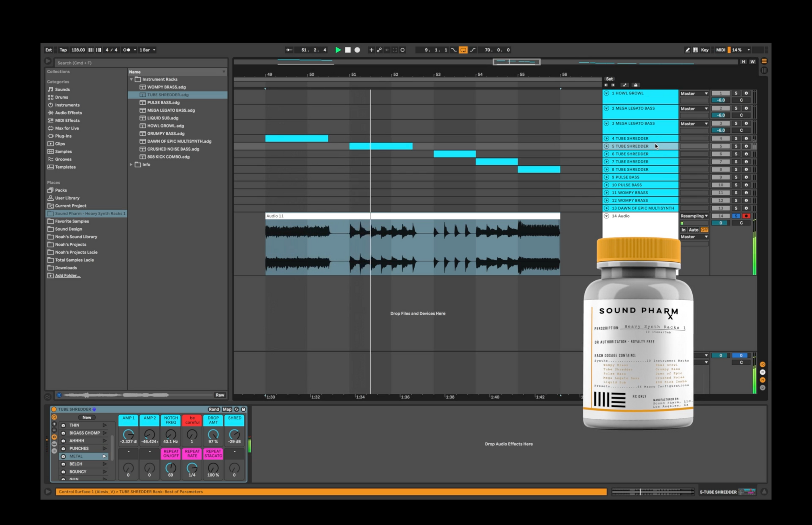Stop playback with the transport Stop button
The width and height of the screenshot is (812, 525).
[x=348, y=50]
